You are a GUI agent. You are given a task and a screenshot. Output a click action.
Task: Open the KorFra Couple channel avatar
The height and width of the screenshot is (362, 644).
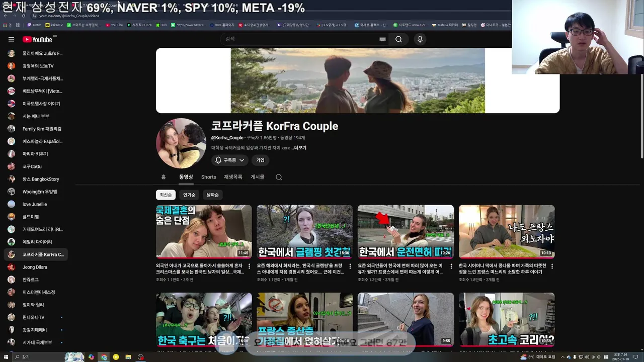click(181, 143)
